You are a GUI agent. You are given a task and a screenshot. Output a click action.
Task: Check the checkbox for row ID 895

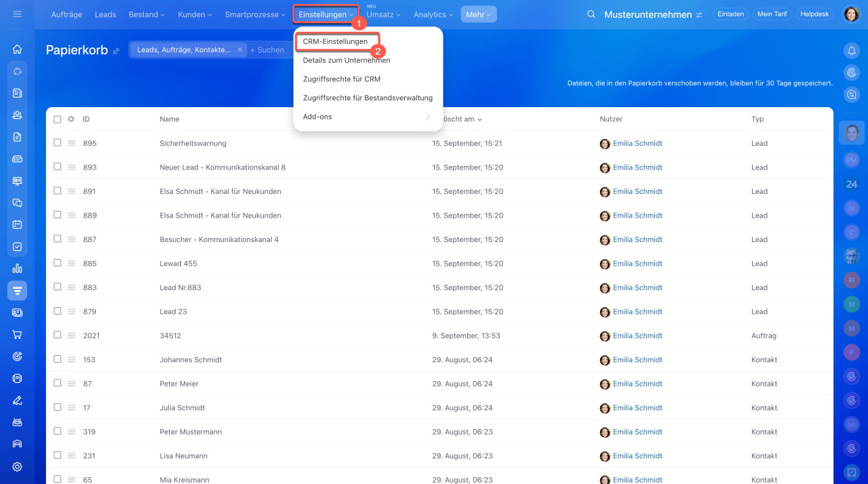pyautogui.click(x=57, y=143)
